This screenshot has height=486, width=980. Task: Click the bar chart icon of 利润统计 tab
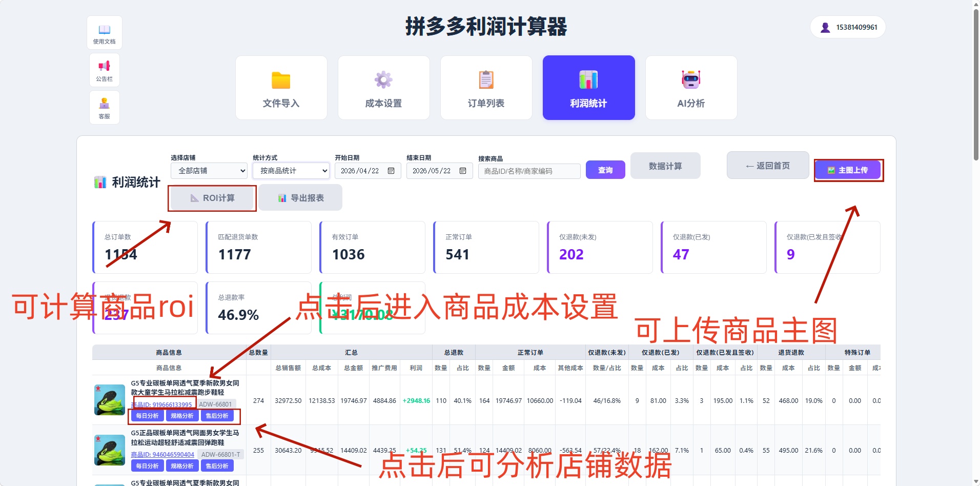coord(588,79)
